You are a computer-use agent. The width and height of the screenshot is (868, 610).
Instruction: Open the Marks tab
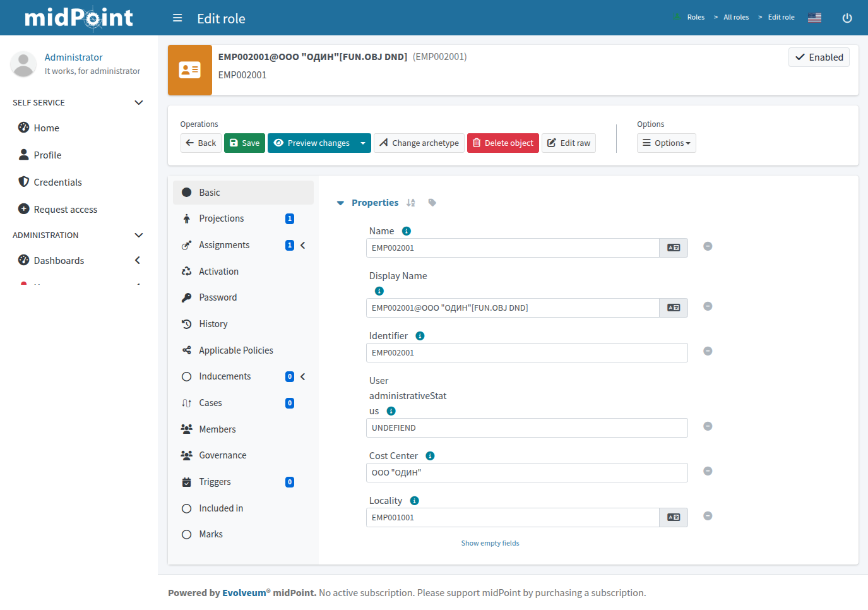tap(243, 534)
